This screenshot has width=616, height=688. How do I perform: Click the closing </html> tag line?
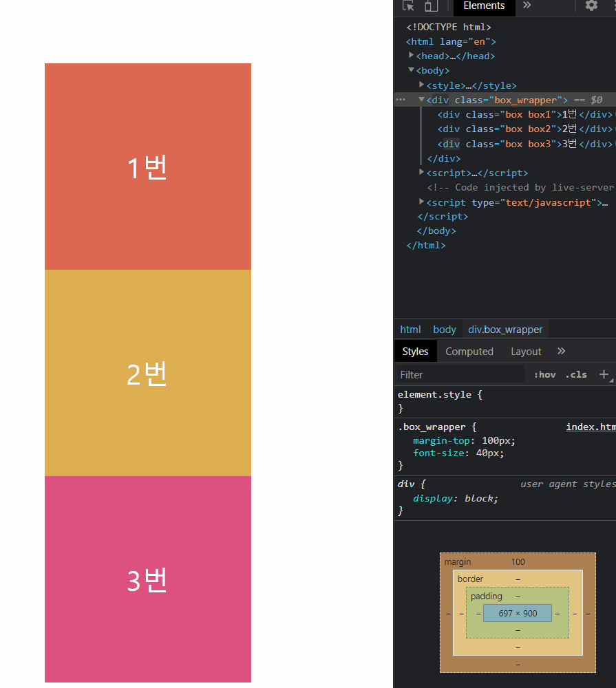point(426,246)
